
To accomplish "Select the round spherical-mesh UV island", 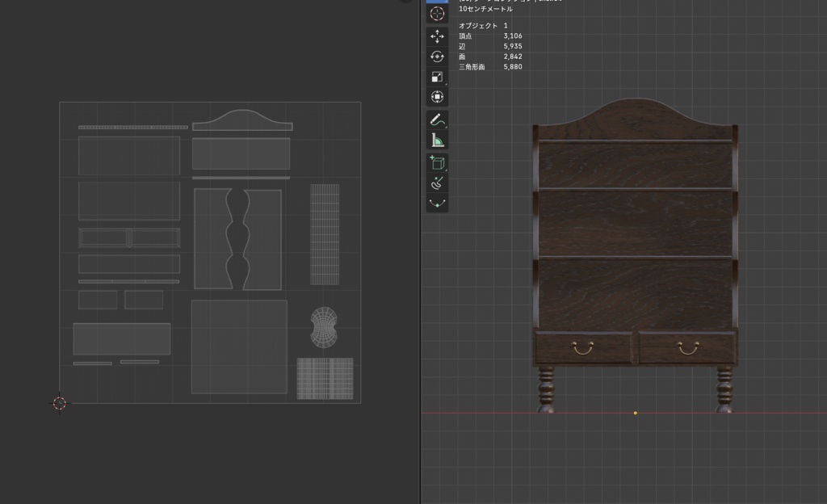I will (324, 327).
